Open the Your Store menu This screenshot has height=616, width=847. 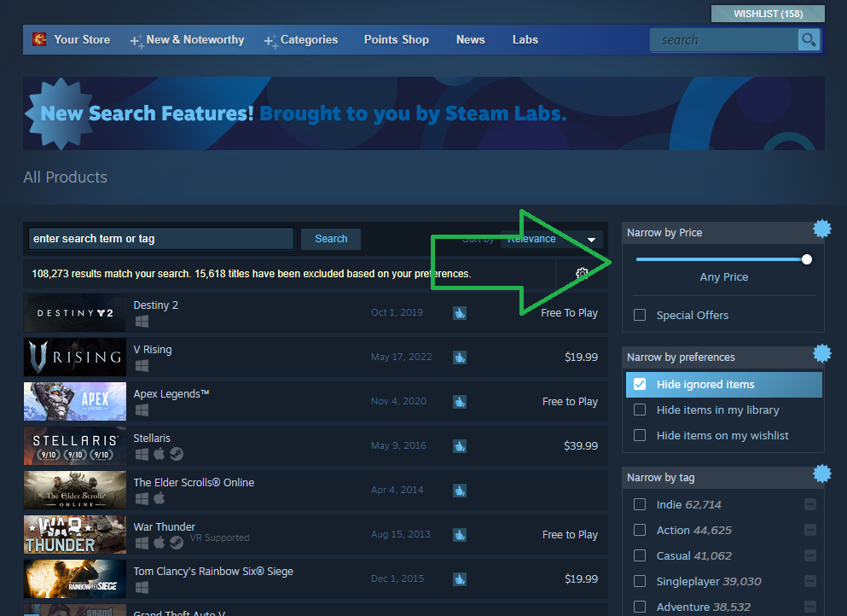82,39
